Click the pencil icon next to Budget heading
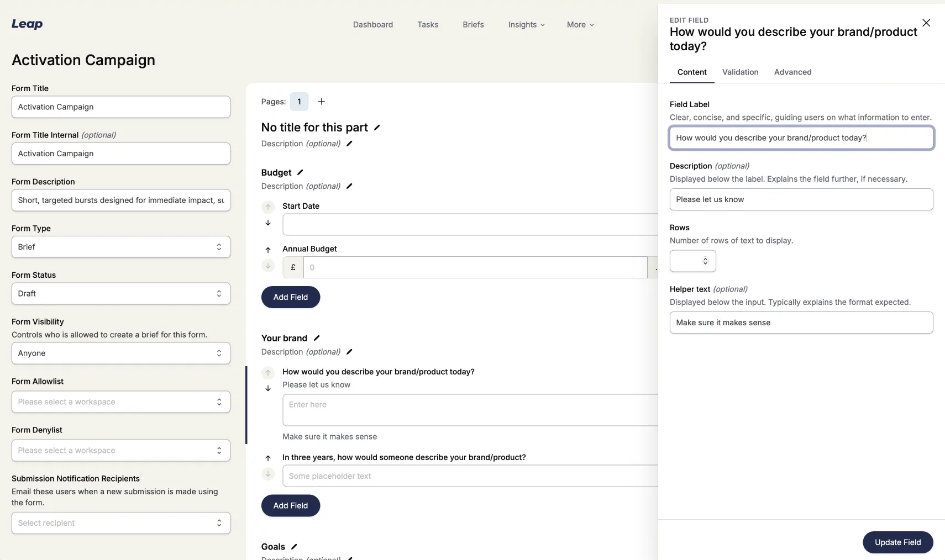The image size is (945, 560). pos(300,172)
